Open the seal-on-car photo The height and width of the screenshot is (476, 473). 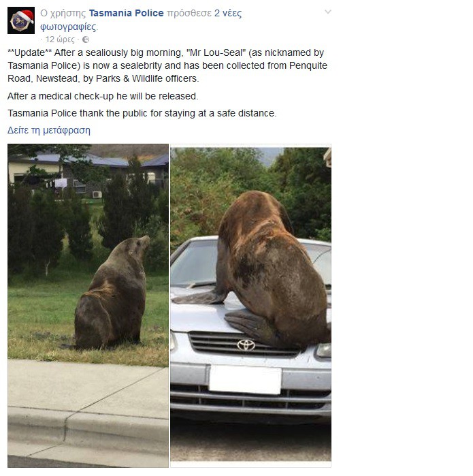(250, 305)
